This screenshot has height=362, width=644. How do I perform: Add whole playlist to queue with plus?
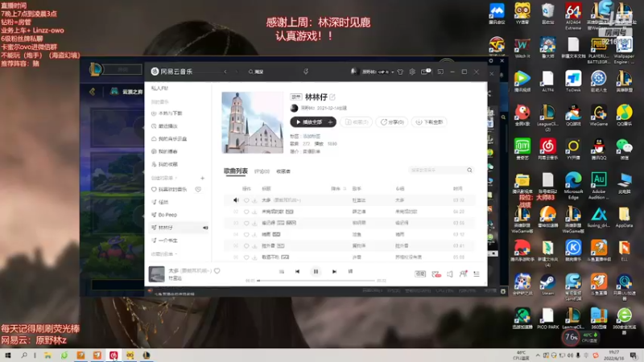click(330, 122)
